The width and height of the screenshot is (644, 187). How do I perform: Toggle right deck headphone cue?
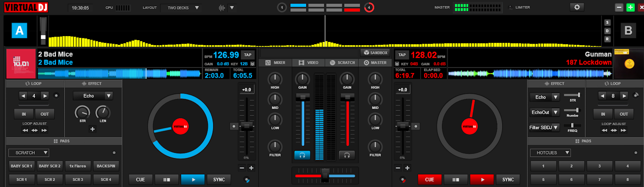(x=347, y=155)
